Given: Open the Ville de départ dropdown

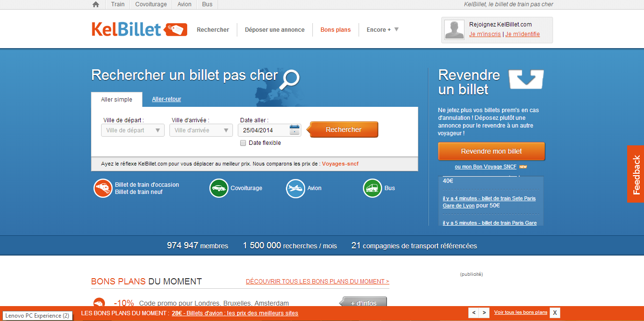Looking at the screenshot, I should [133, 130].
